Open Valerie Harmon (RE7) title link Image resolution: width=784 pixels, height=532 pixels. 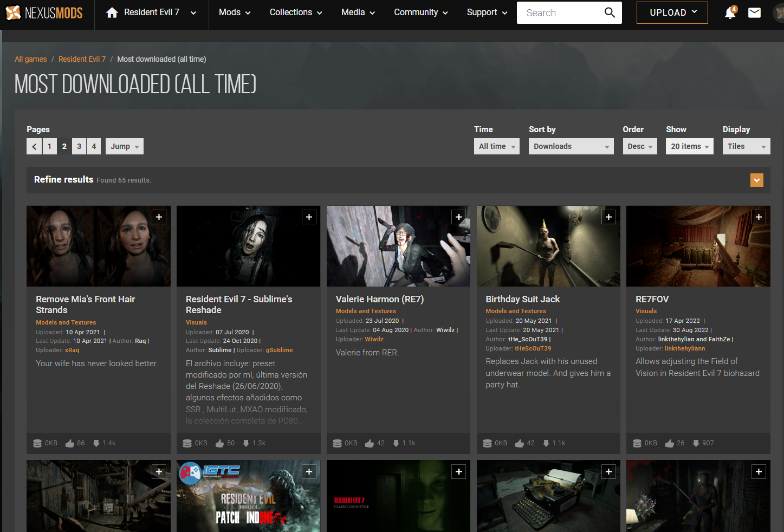tap(380, 299)
